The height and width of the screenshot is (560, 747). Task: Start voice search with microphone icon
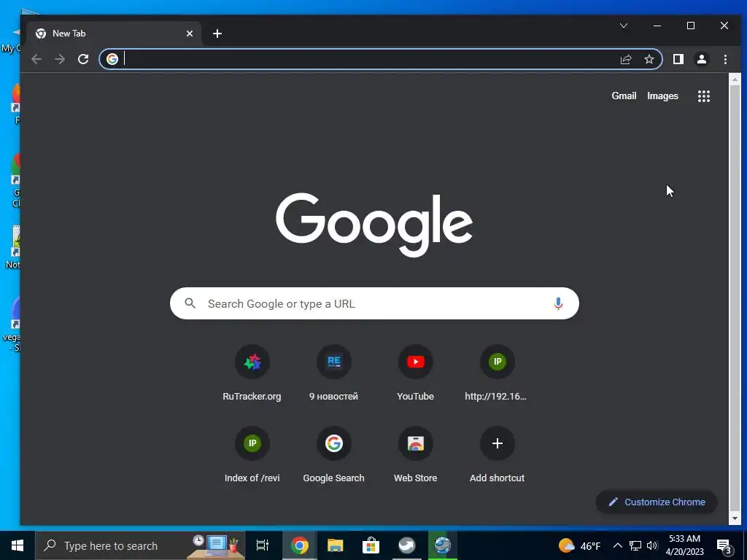558,303
